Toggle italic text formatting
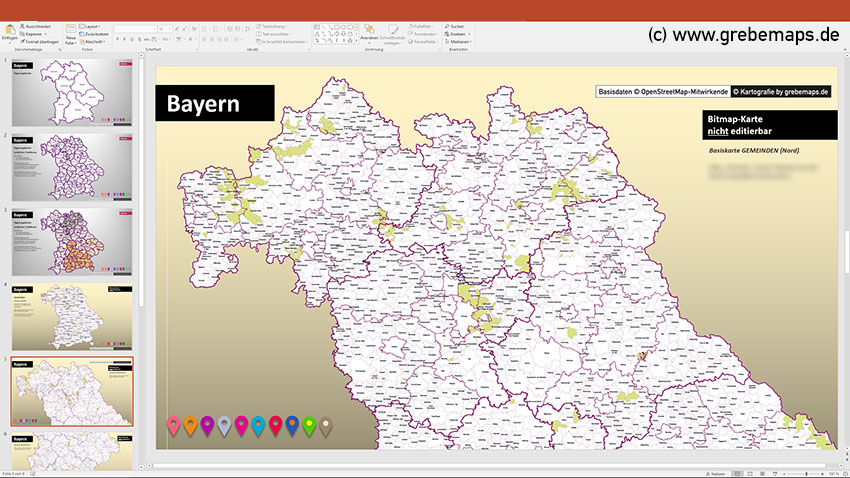850x478 pixels. point(125,40)
